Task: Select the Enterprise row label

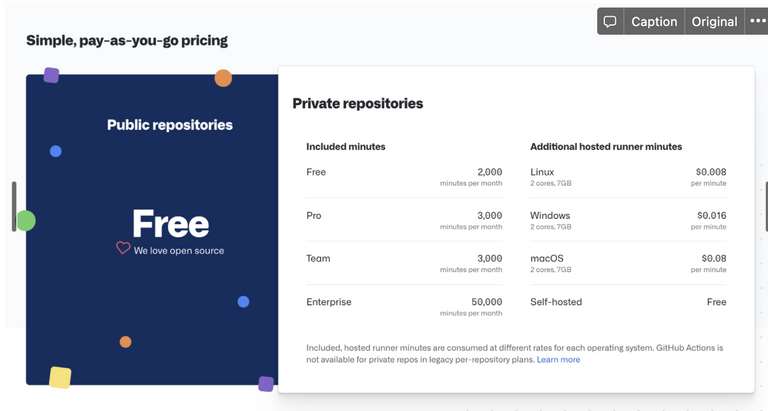Action: click(x=329, y=302)
